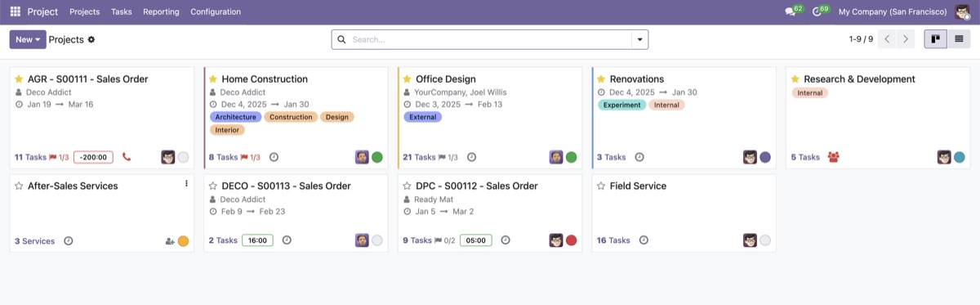Go to previous page of projects
Image resolution: width=980 pixels, height=305 pixels.
[x=887, y=39]
